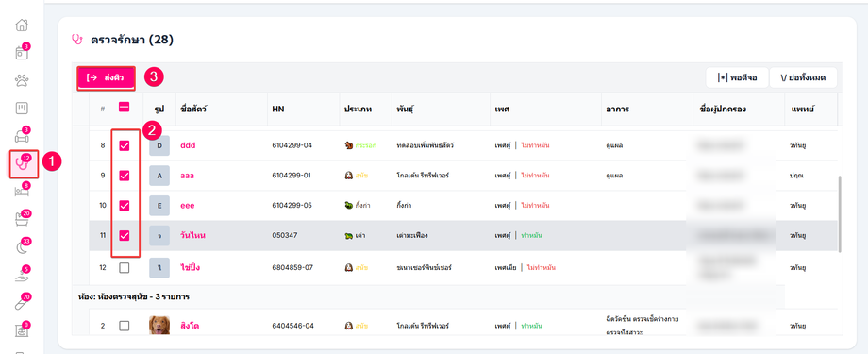This screenshot has height=354, width=868.
Task: Click the turtle icon in วันไหน row
Action: pyautogui.click(x=348, y=235)
